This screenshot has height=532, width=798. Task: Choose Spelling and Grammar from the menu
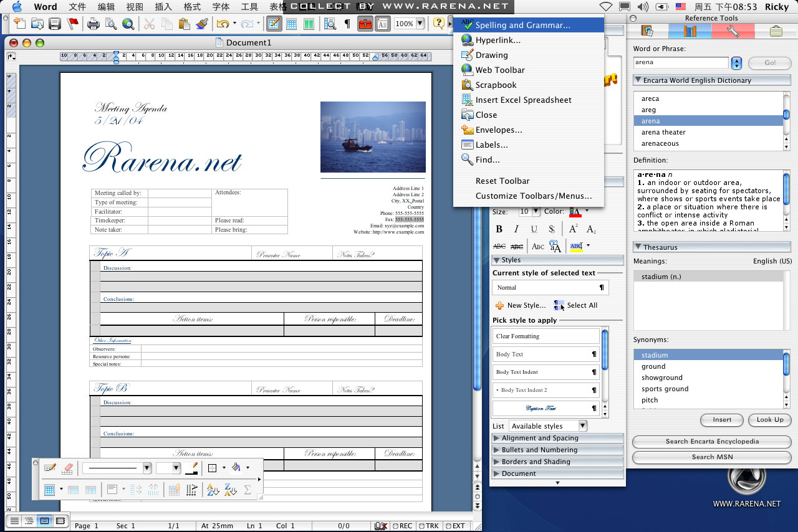(522, 26)
